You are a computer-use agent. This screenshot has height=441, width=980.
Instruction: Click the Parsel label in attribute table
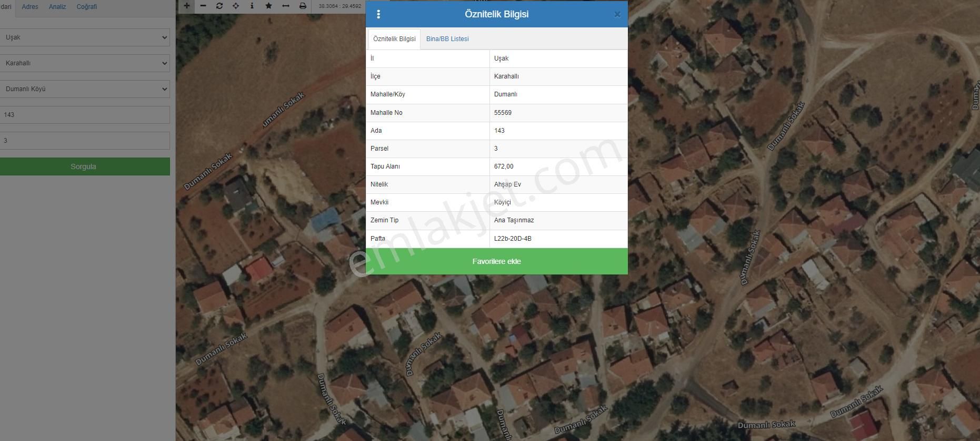pyautogui.click(x=379, y=149)
